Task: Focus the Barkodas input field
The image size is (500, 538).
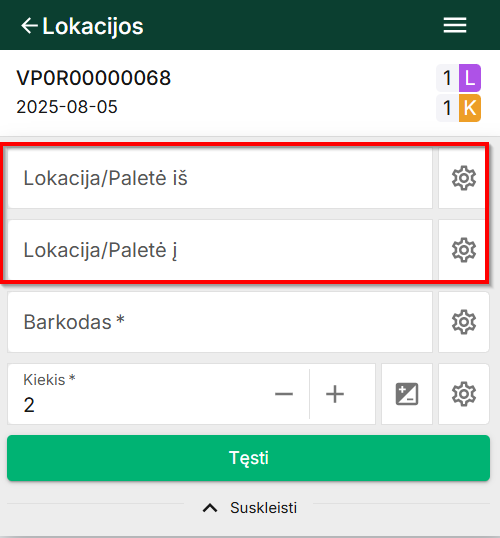Action: tap(220, 322)
